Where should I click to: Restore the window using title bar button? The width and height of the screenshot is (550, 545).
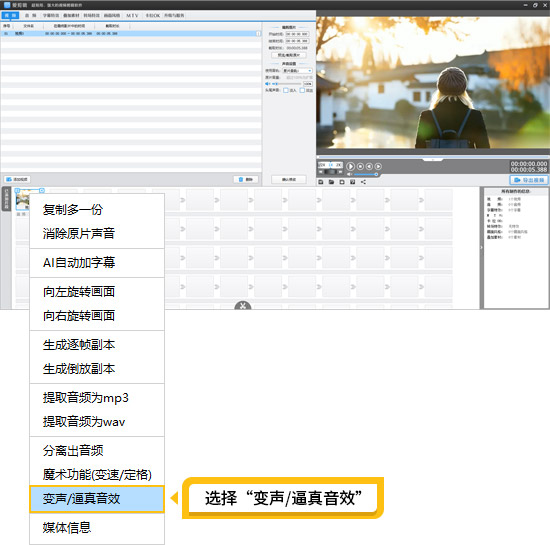535,5
